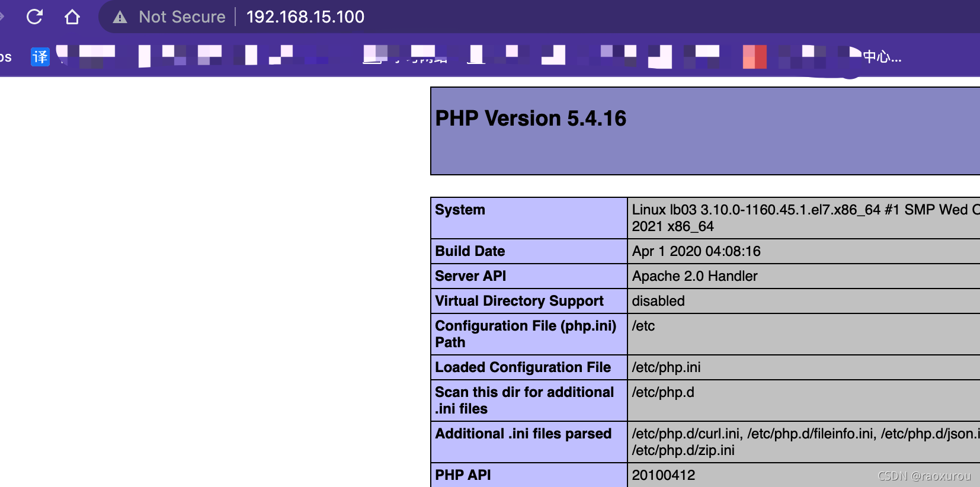Click the Not Secure warning triangle icon
Screen dimensions: 980x487
tap(120, 17)
